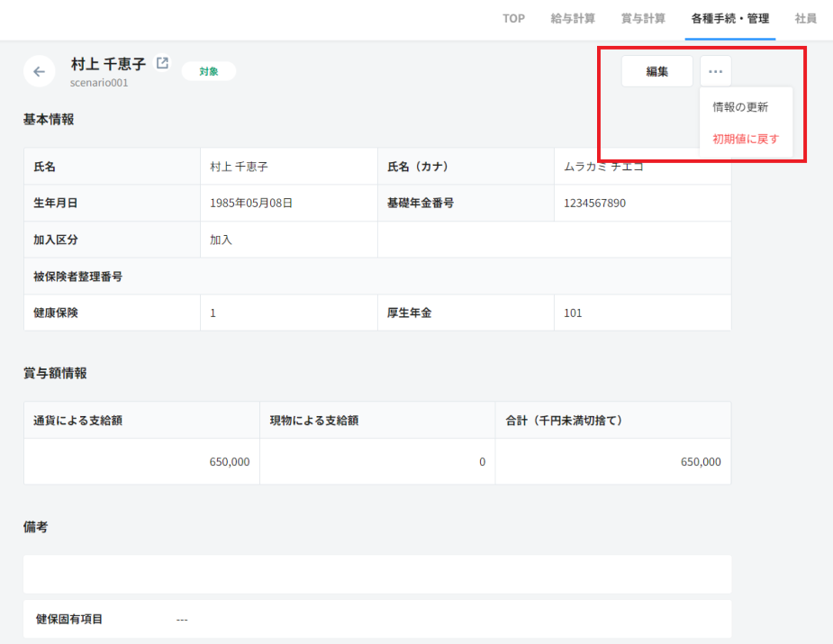
Task: Switch to the TOP tab
Action: pyautogui.click(x=513, y=19)
